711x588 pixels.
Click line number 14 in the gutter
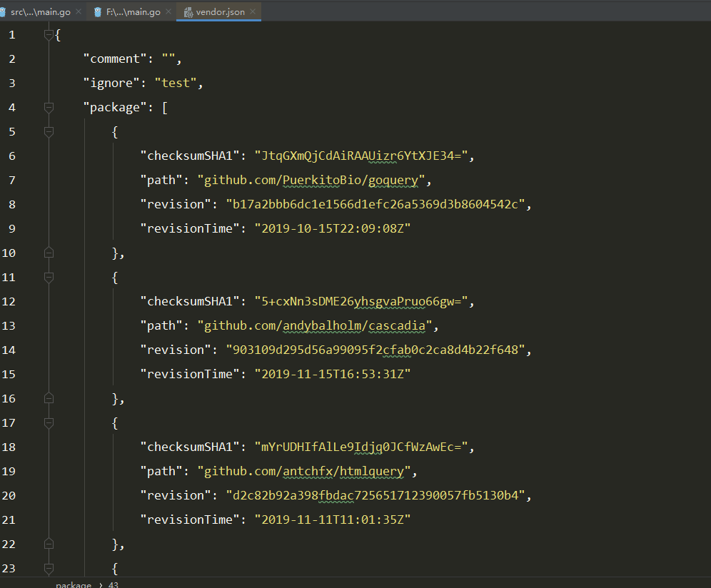click(9, 350)
